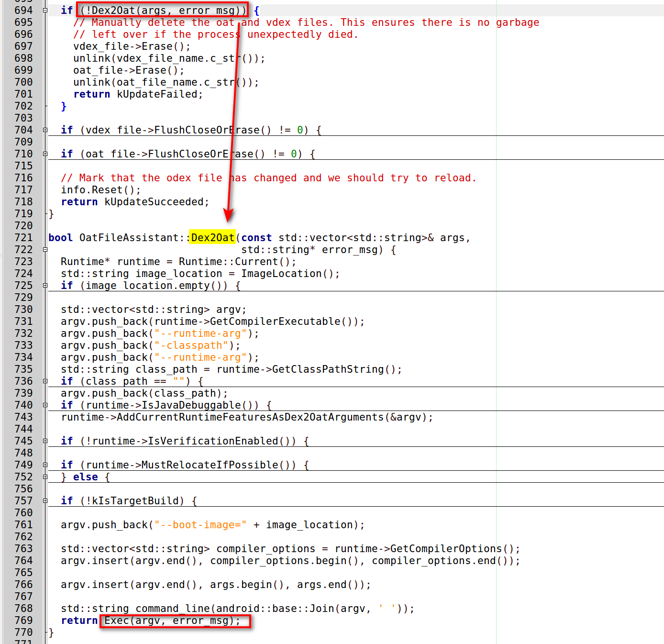Click 'command_line' variable on line 768
Screen dimensions: 664x644
coord(173,609)
